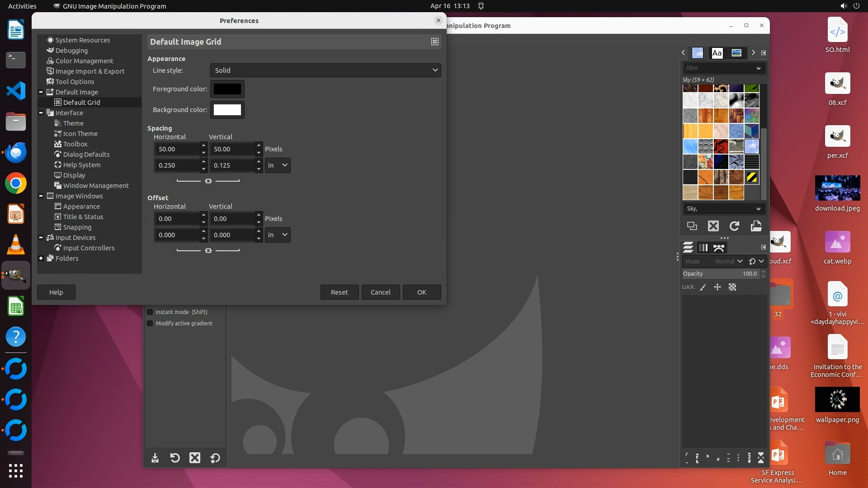Expand the Folders tree item
The width and height of the screenshot is (868, 488).
(41, 258)
